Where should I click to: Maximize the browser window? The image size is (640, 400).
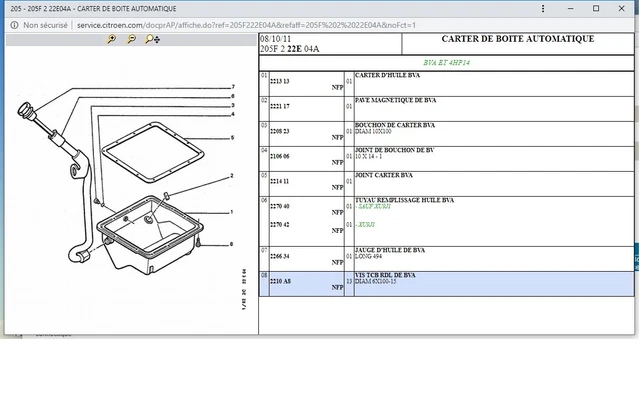pyautogui.click(x=596, y=9)
